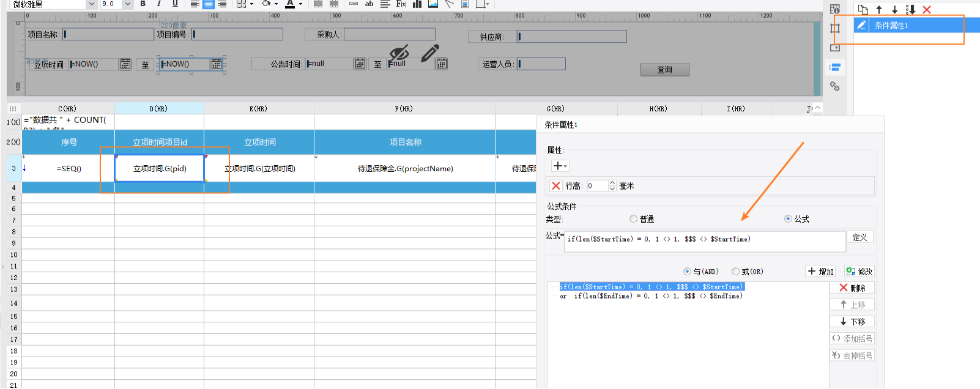
Task: Edit 条件属性1 with the pencil icon
Action: coord(861,25)
